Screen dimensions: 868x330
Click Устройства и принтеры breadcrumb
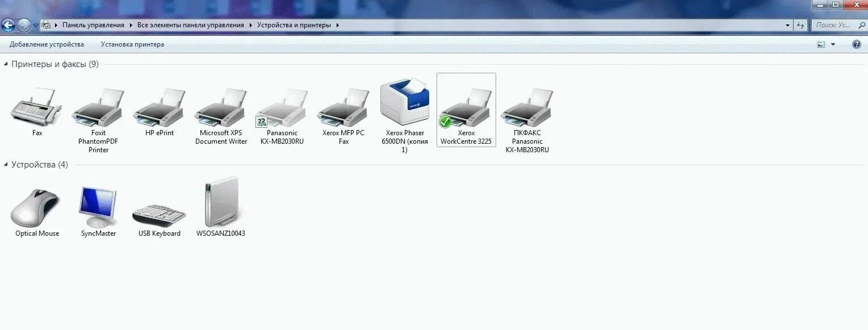(x=294, y=25)
